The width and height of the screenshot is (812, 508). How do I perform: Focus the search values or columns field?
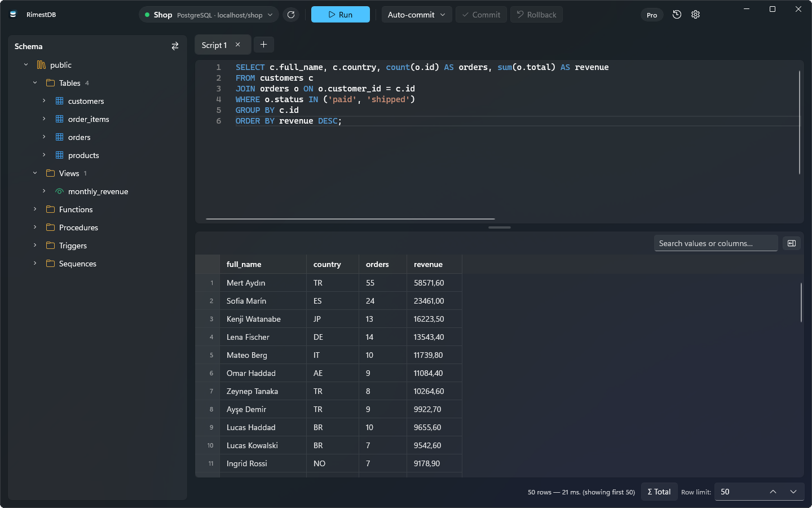click(x=716, y=243)
